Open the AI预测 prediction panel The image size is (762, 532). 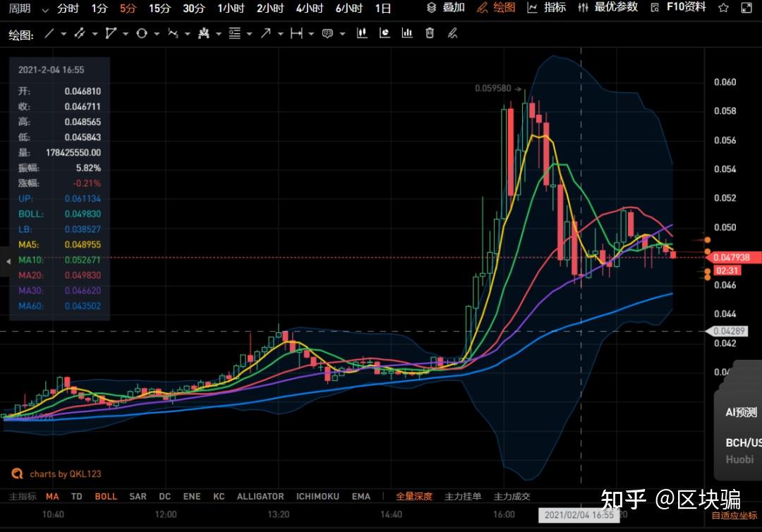pos(741,413)
